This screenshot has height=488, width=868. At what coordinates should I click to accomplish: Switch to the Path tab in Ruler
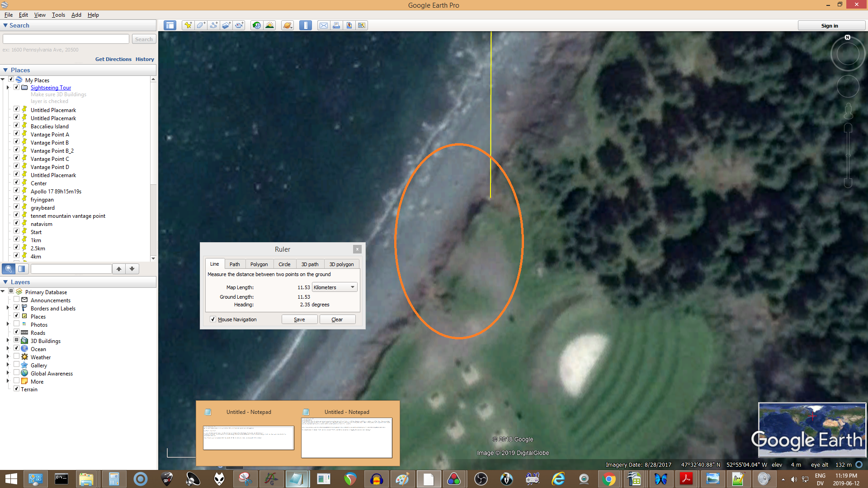(235, 264)
